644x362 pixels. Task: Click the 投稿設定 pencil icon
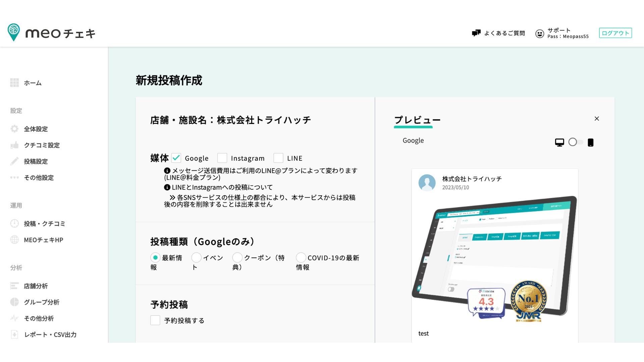click(14, 161)
